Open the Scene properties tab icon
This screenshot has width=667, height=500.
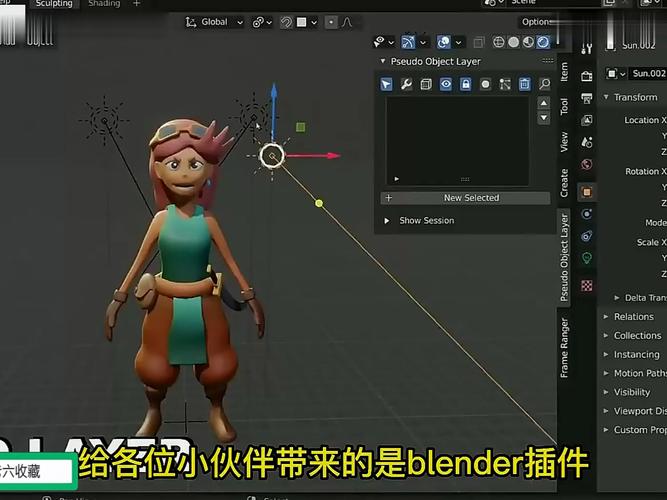(x=587, y=142)
